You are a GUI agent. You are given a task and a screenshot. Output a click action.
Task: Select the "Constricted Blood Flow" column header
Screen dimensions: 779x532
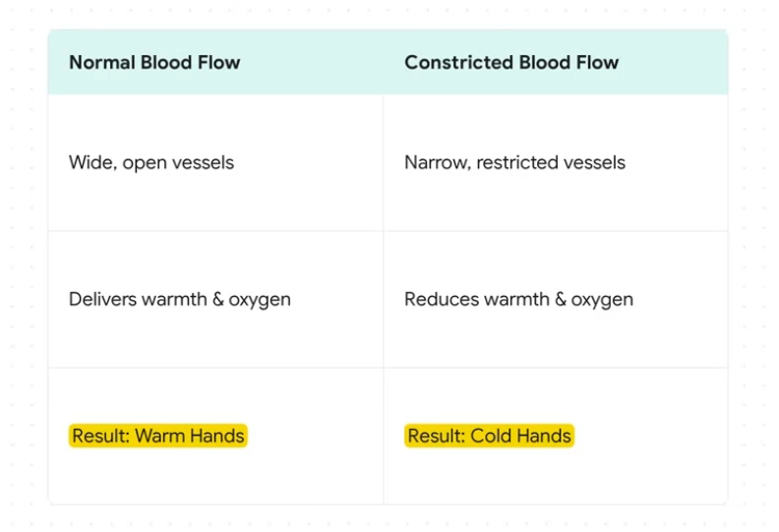click(511, 63)
